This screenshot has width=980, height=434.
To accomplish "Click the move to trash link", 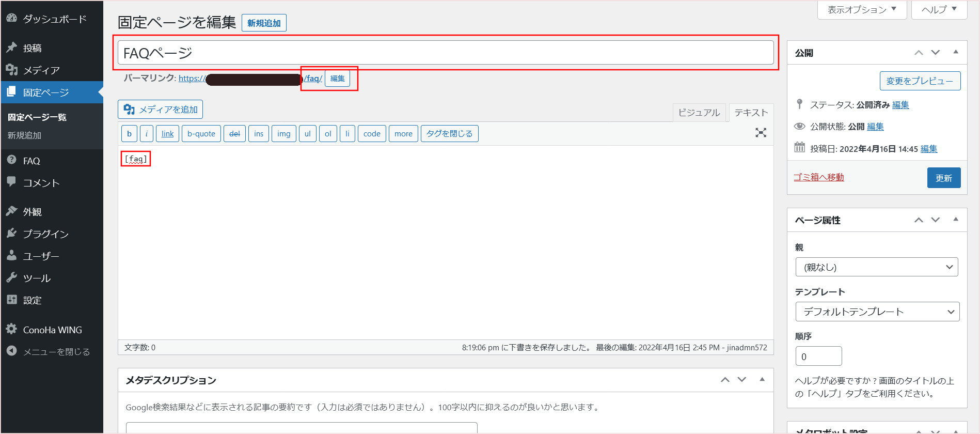I will click(x=818, y=177).
